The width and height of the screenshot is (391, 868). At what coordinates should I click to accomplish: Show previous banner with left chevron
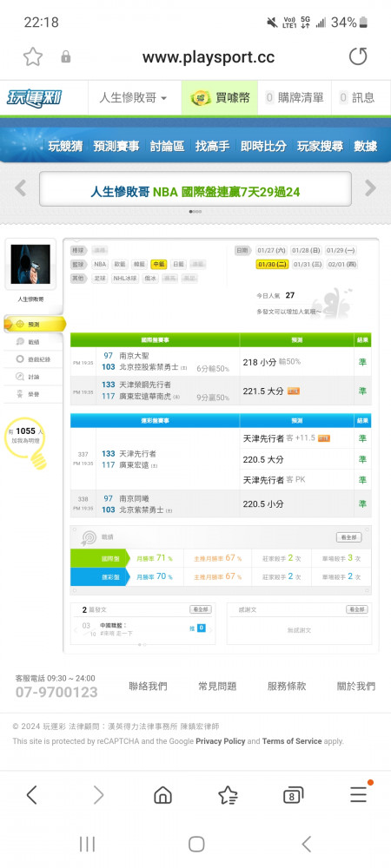pos(20,188)
